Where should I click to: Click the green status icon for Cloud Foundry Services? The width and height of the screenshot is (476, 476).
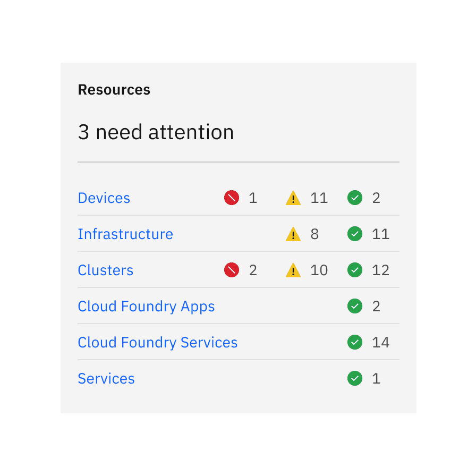(354, 342)
